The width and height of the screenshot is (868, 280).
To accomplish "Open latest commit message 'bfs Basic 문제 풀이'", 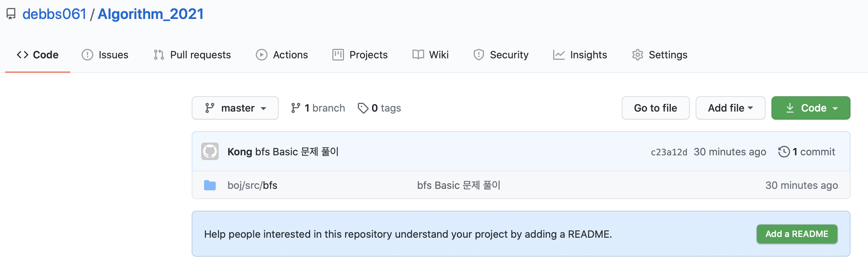I will 297,152.
